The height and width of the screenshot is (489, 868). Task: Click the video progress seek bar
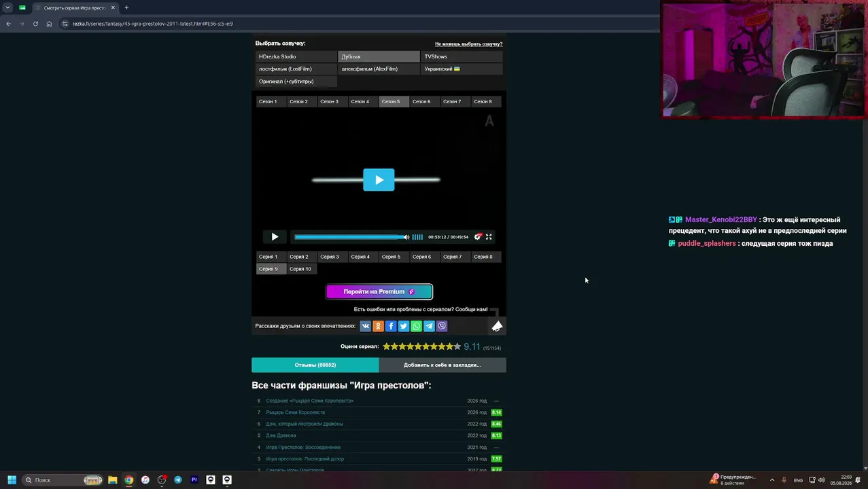pos(348,237)
